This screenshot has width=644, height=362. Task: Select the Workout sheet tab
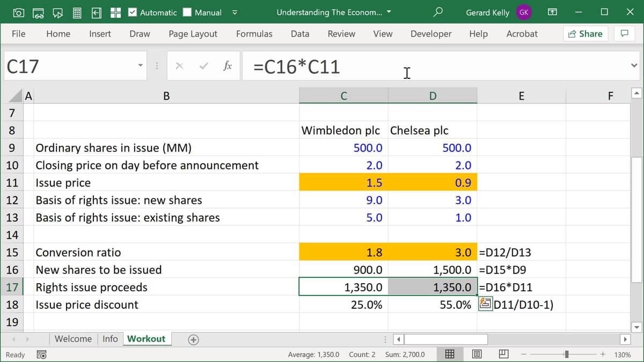pos(146,339)
